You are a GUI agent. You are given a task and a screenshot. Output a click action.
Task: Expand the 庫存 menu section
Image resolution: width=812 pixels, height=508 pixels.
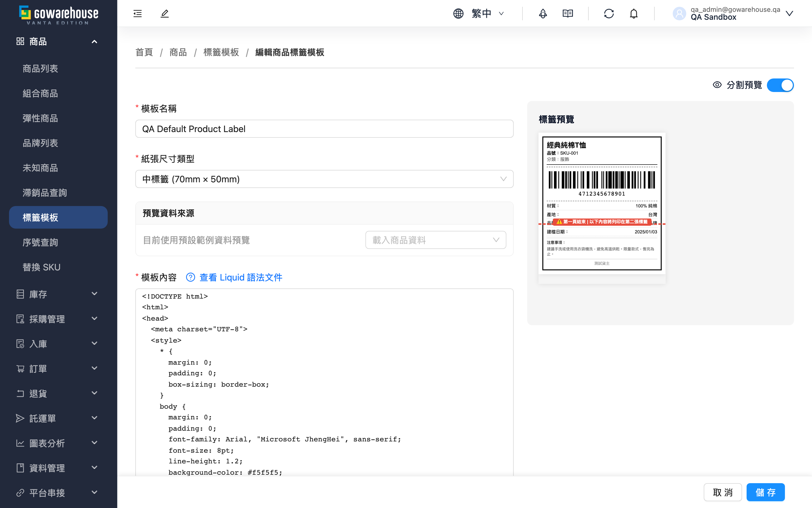click(x=94, y=294)
